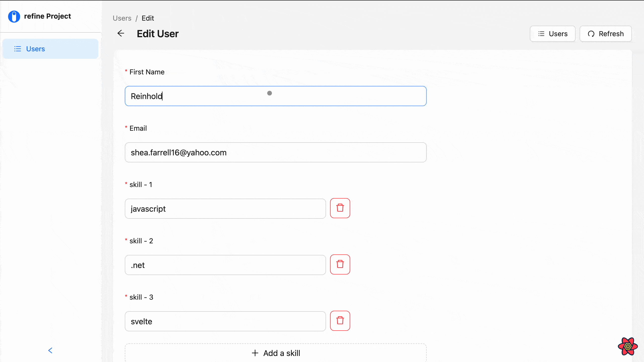Collapse the sidebar with the chevron

tap(50, 350)
